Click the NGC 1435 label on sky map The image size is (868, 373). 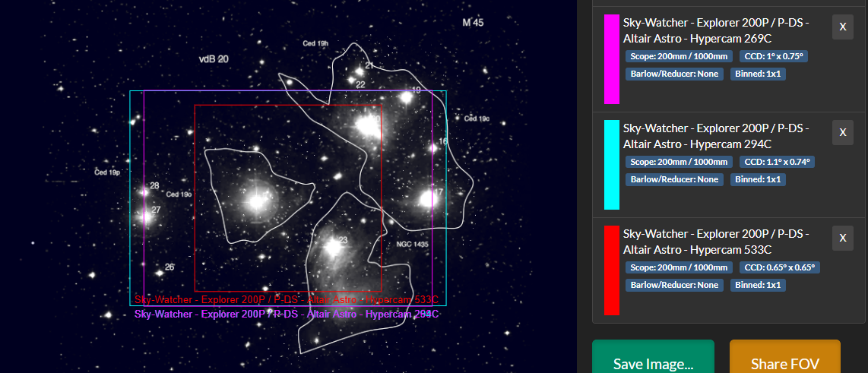pyautogui.click(x=413, y=244)
